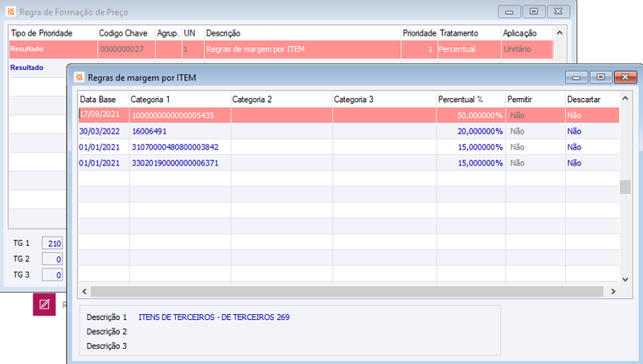Click the pink edit pencil icon
643x364 pixels.
point(44,305)
